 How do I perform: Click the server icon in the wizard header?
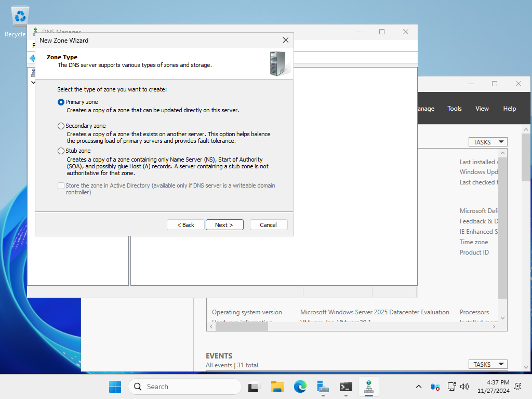(x=279, y=63)
